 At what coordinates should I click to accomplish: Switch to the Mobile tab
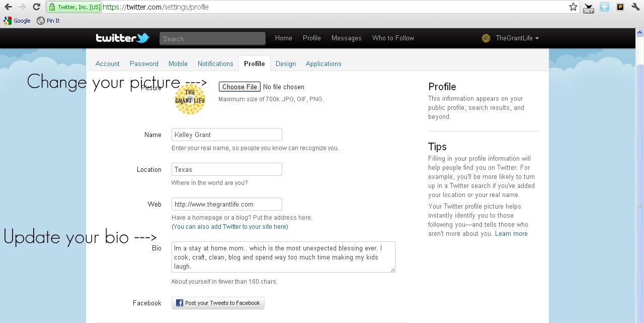coord(178,64)
